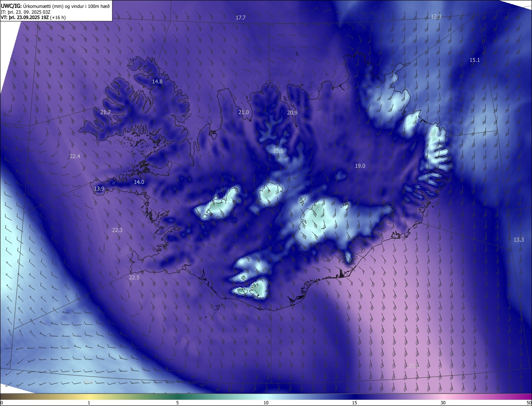
Task: Click the colorbar tick label 1
Action: 89,403
